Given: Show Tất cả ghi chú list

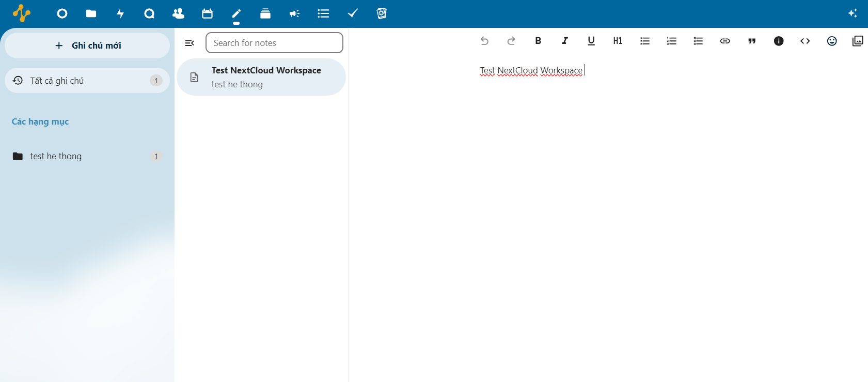Looking at the screenshot, I should pos(87,81).
